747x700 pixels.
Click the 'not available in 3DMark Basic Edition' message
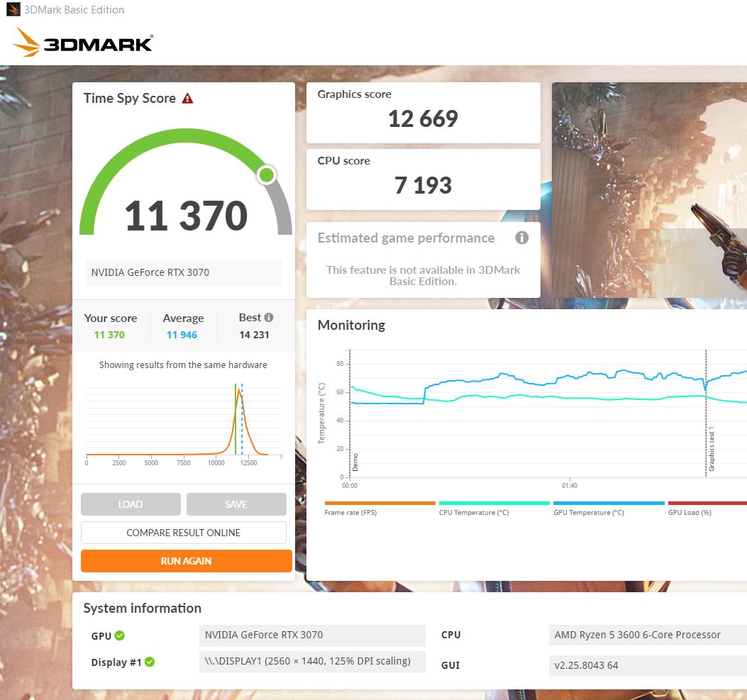click(423, 276)
